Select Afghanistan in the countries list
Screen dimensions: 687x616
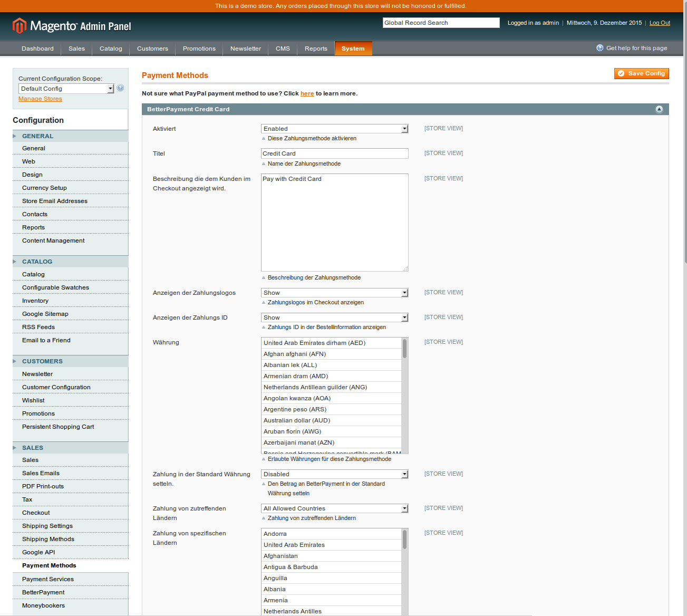click(x=332, y=556)
